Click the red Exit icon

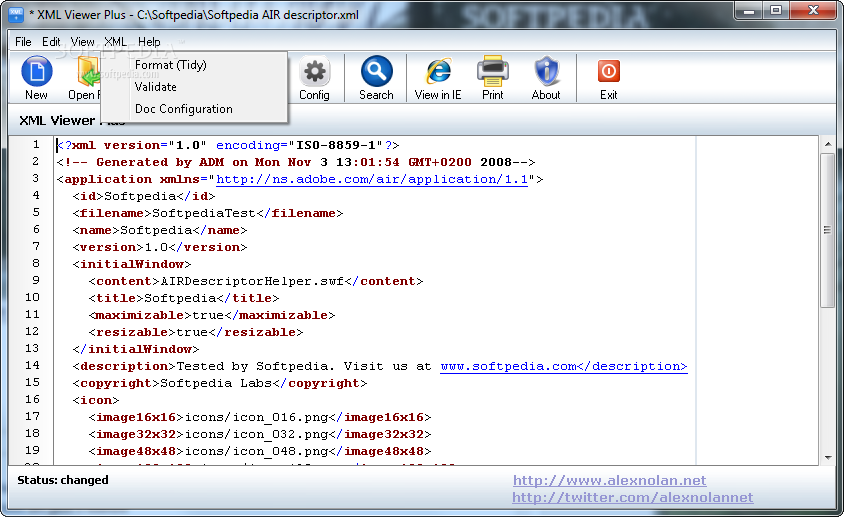pyautogui.click(x=609, y=71)
